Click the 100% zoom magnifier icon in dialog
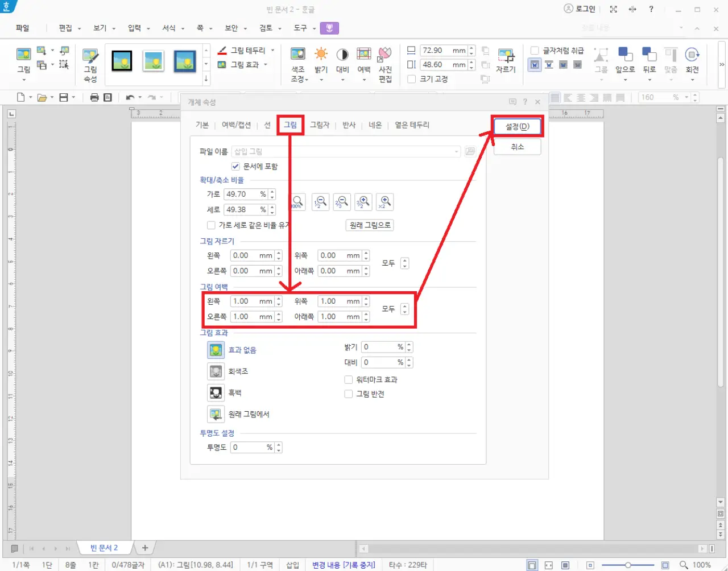728x571 pixels. pos(297,202)
